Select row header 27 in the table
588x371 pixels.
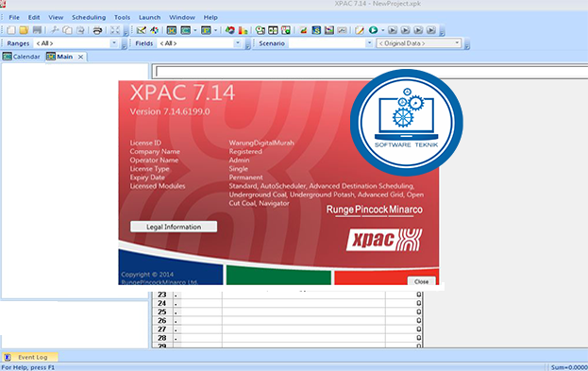click(162, 329)
